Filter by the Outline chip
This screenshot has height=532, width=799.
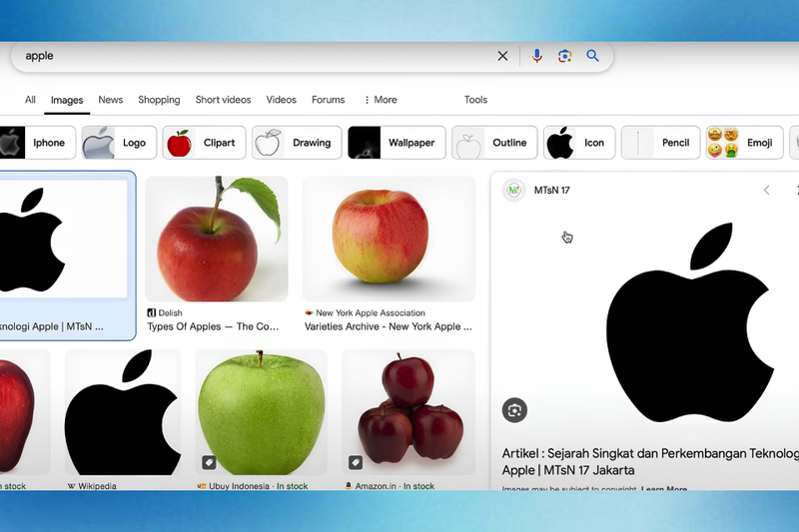click(494, 143)
